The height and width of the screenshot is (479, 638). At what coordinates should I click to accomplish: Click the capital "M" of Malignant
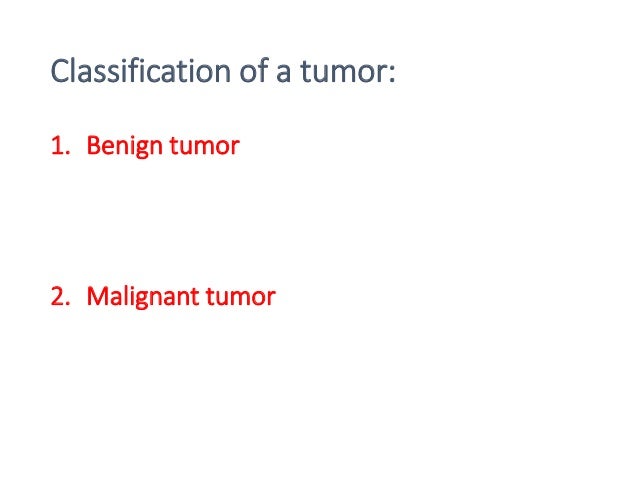[x=96, y=296]
